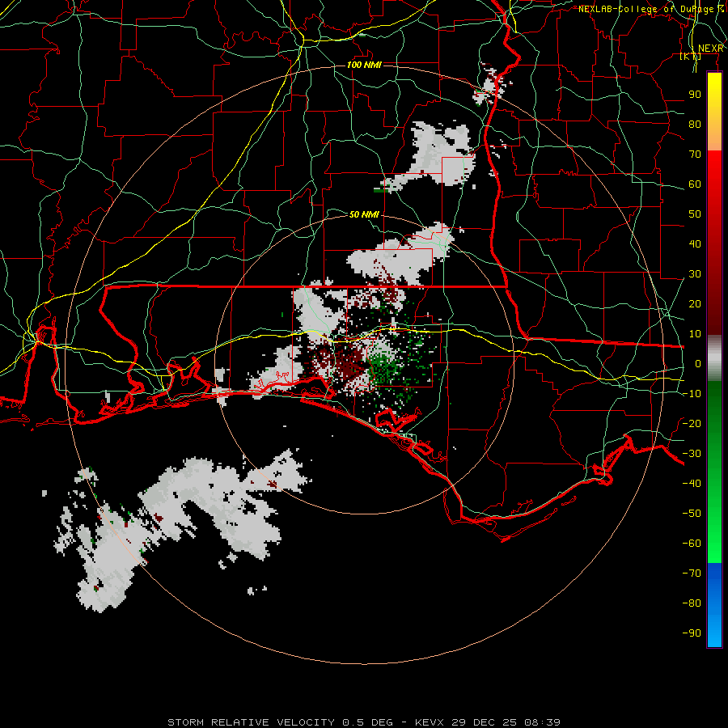This screenshot has height=728, width=728.
Task: Click the "(KT)" units label
Action: (691, 57)
